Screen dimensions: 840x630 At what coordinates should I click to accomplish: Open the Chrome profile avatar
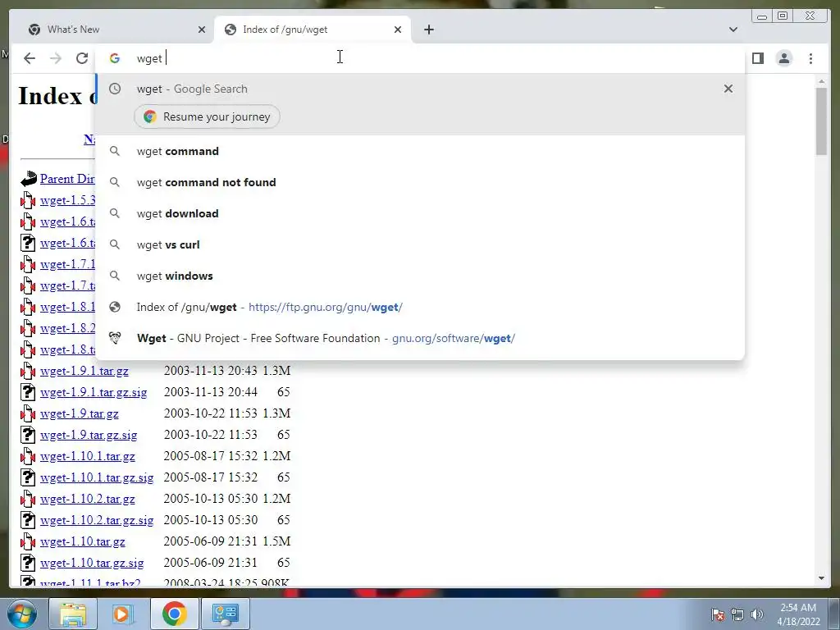(783, 58)
